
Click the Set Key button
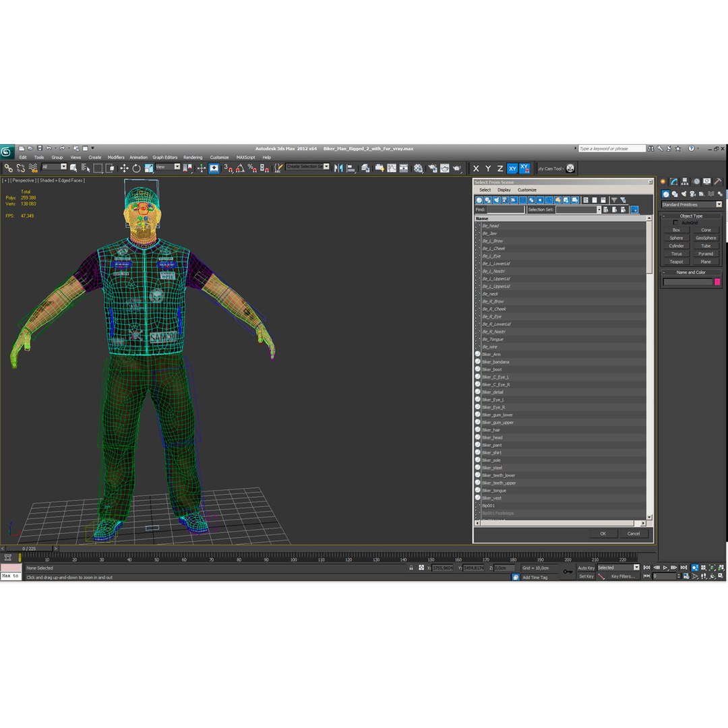(x=586, y=576)
